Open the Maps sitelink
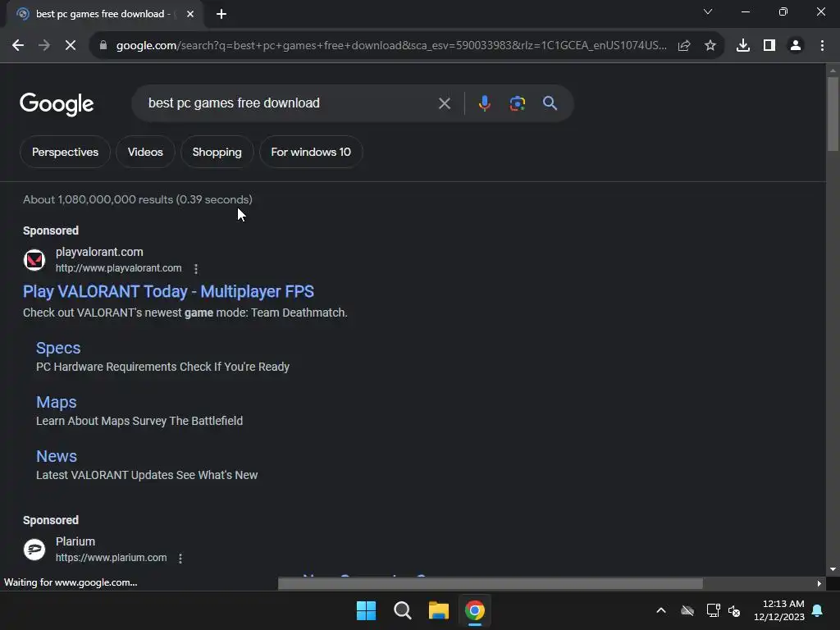This screenshot has height=630, width=840. coord(57,402)
